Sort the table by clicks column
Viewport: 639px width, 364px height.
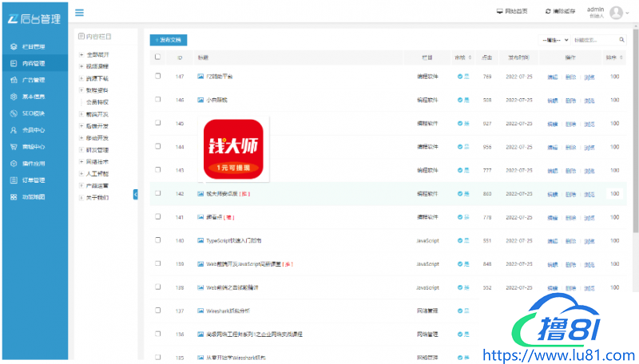pos(486,57)
